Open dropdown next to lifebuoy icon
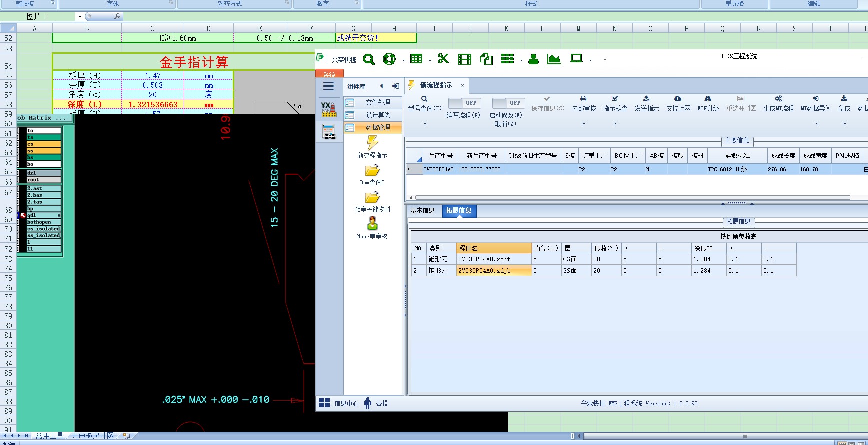This screenshot has width=868, height=445. pyautogui.click(x=403, y=61)
